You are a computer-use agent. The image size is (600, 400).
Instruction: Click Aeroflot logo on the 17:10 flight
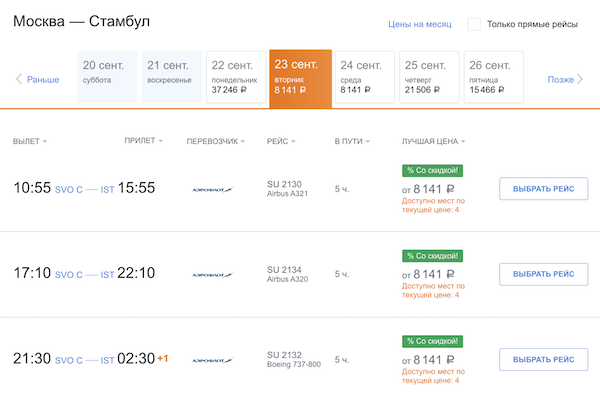tap(211, 273)
